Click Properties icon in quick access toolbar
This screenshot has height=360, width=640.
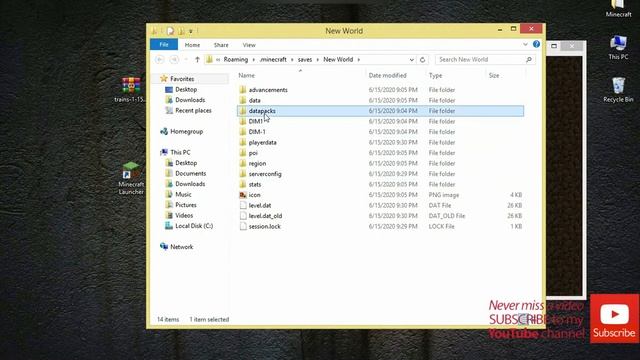coord(171,31)
